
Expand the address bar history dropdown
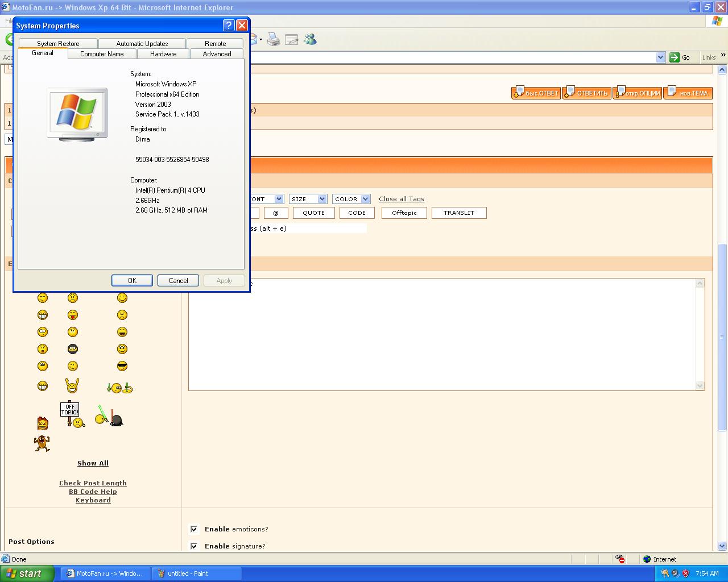660,57
